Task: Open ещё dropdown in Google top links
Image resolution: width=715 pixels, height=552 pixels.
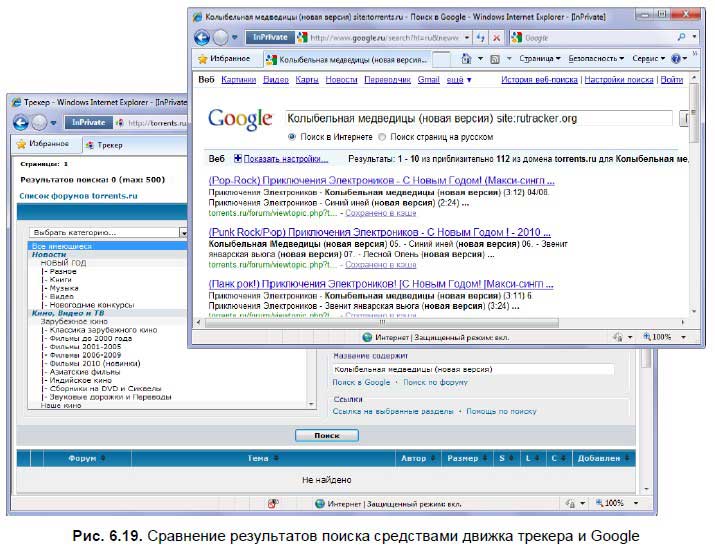Action: (459, 80)
